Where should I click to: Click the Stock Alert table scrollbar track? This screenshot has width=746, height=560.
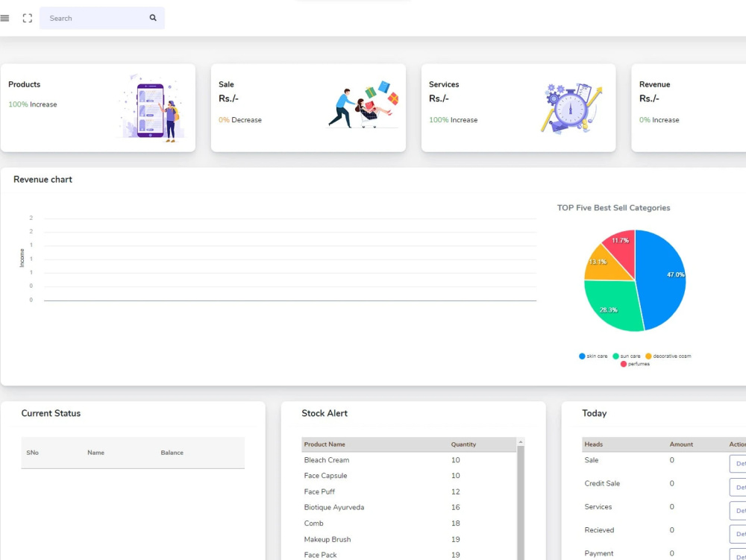[x=521, y=503]
